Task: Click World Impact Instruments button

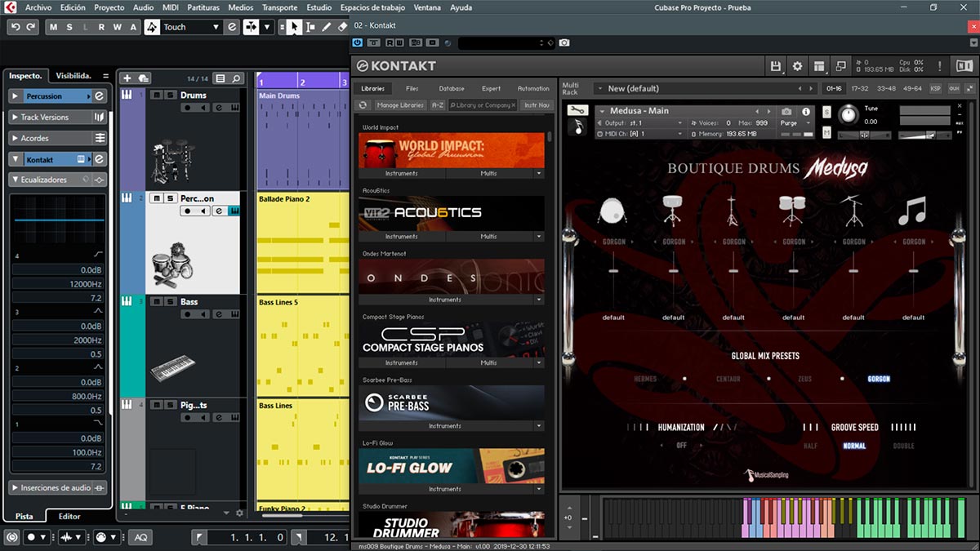Action: 401,174
